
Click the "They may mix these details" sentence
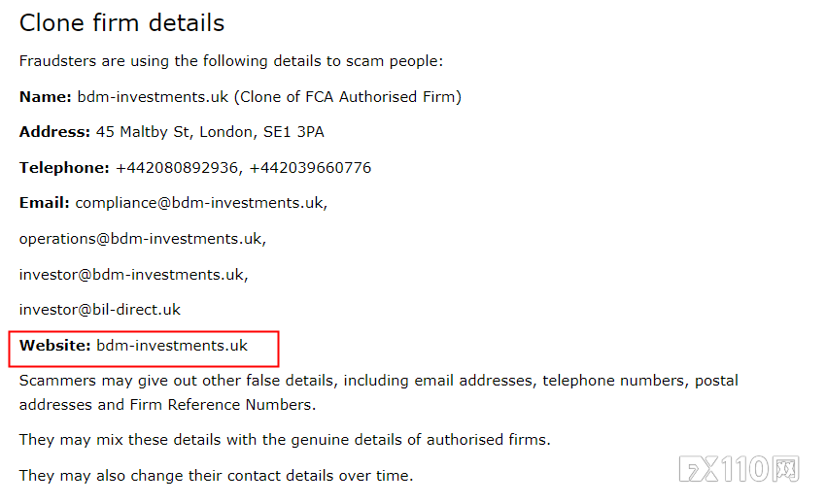click(285, 440)
